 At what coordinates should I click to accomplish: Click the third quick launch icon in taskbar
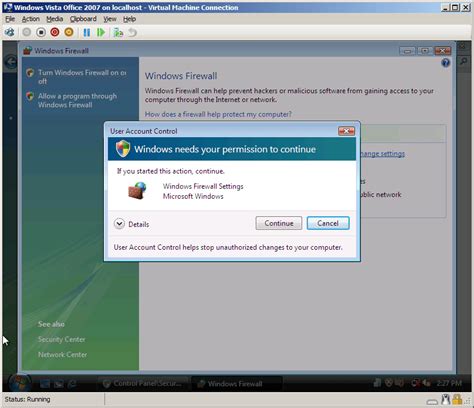point(72,384)
